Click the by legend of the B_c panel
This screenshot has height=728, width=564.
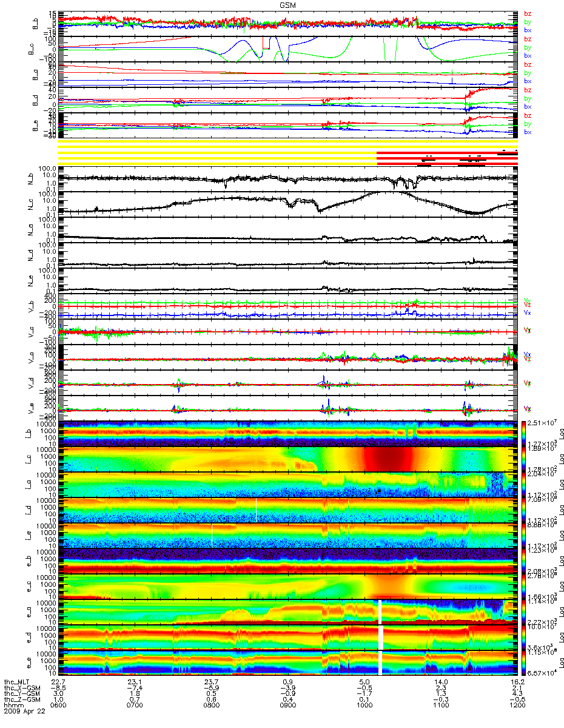527,47
